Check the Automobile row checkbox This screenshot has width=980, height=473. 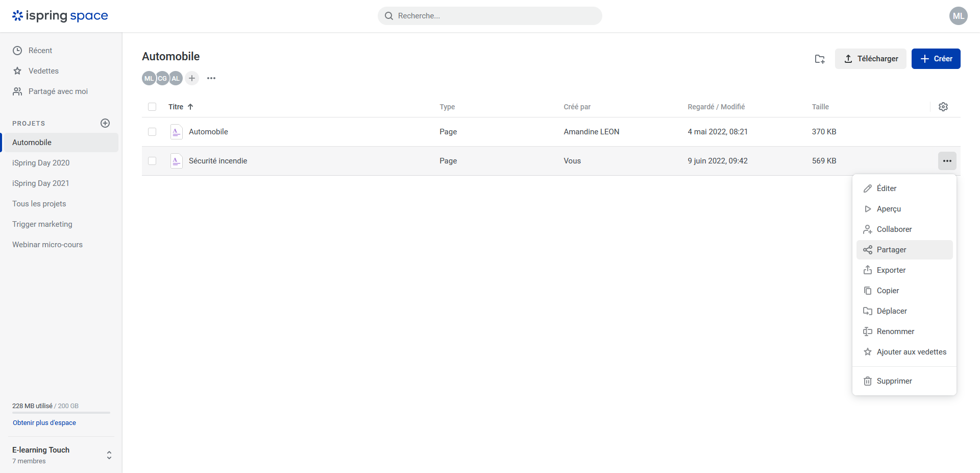pos(152,132)
